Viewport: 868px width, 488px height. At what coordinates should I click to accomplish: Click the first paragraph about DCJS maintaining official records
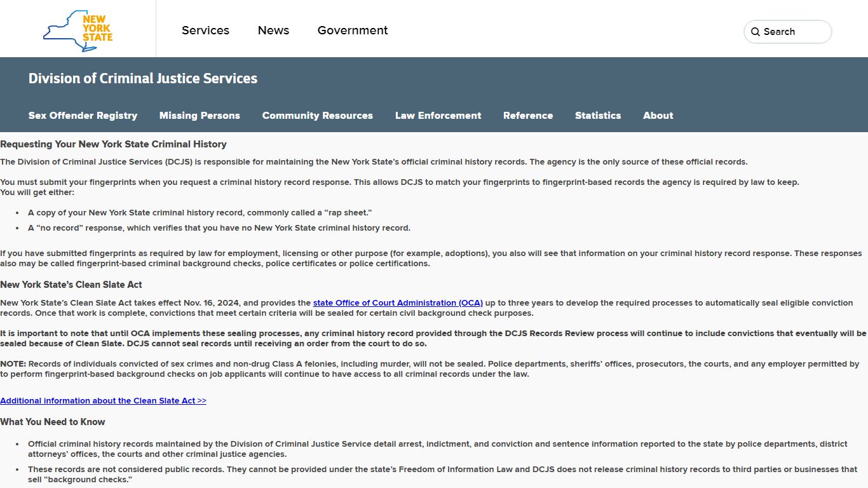click(x=374, y=162)
